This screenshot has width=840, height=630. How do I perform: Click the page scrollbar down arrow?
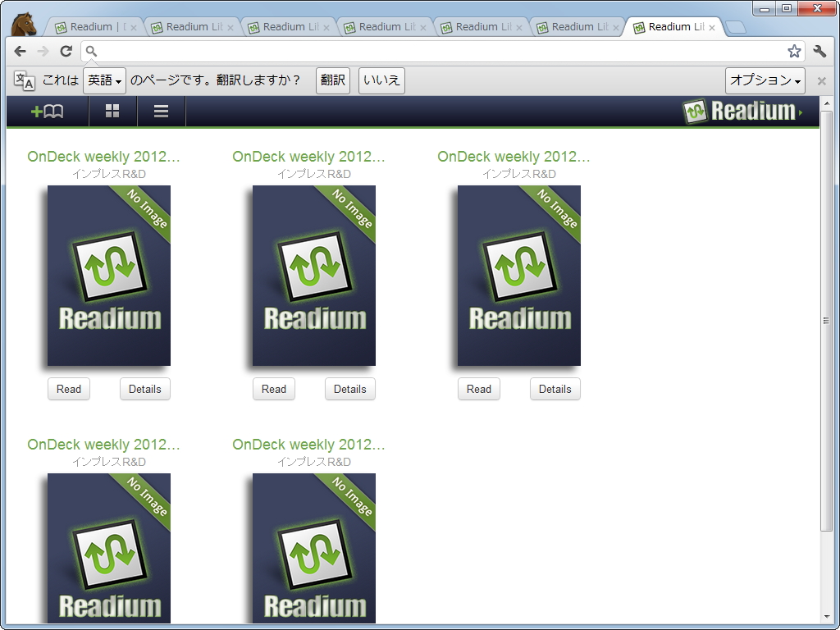click(826, 618)
